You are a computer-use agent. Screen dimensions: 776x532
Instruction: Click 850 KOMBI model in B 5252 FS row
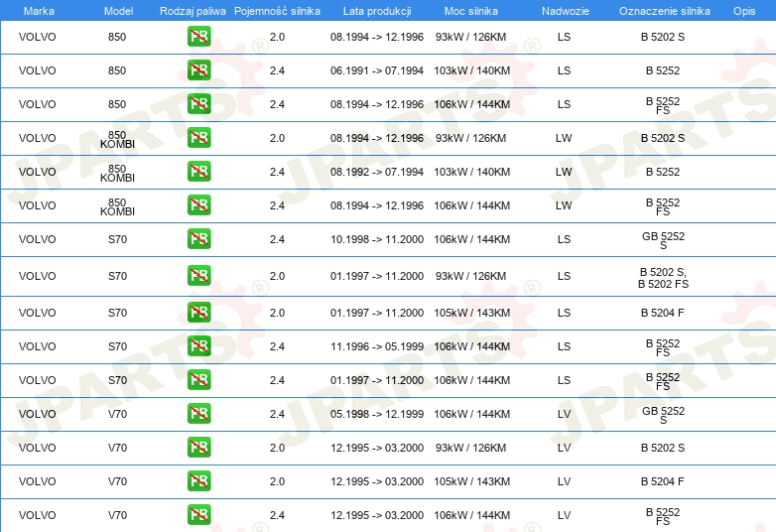pyautogui.click(x=117, y=206)
